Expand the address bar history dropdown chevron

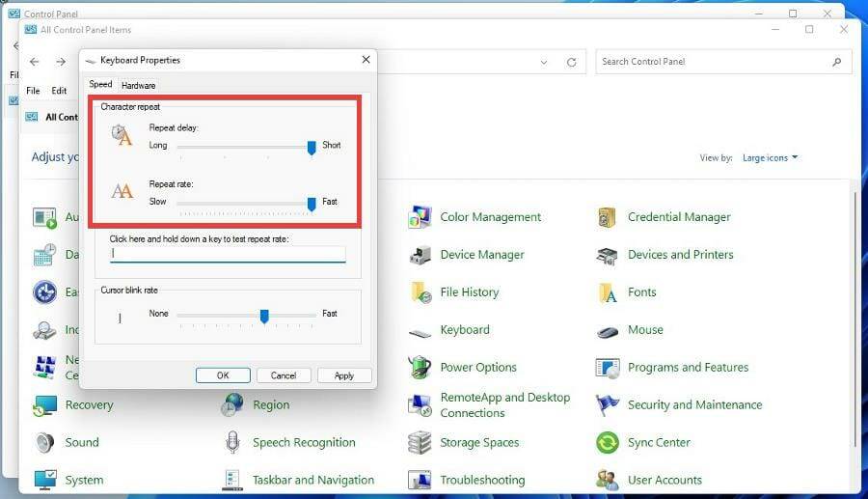pyautogui.click(x=544, y=62)
